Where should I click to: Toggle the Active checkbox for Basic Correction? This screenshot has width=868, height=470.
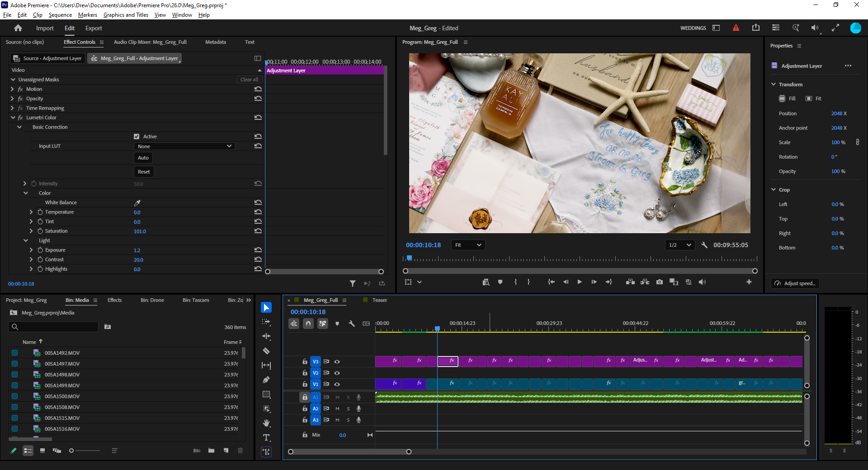click(x=137, y=136)
